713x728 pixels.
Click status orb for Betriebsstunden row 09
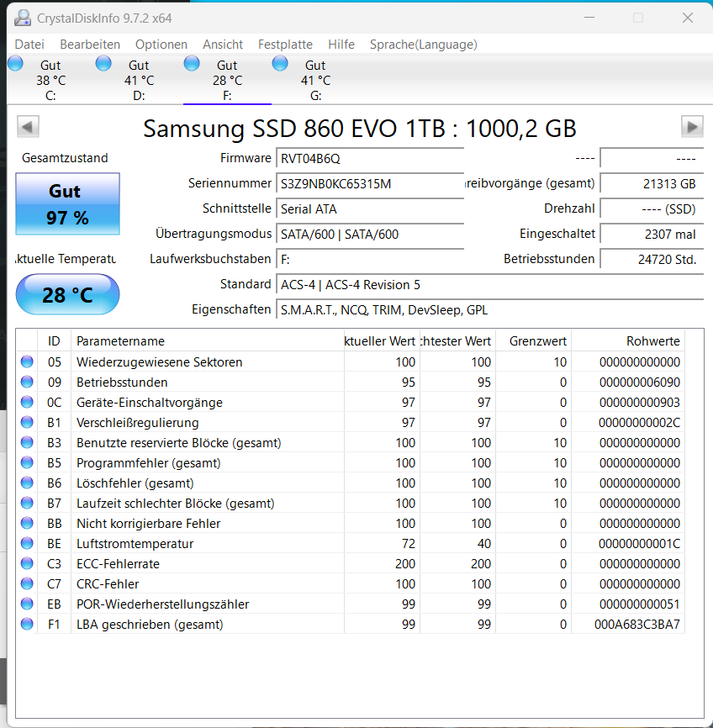pos(27,382)
